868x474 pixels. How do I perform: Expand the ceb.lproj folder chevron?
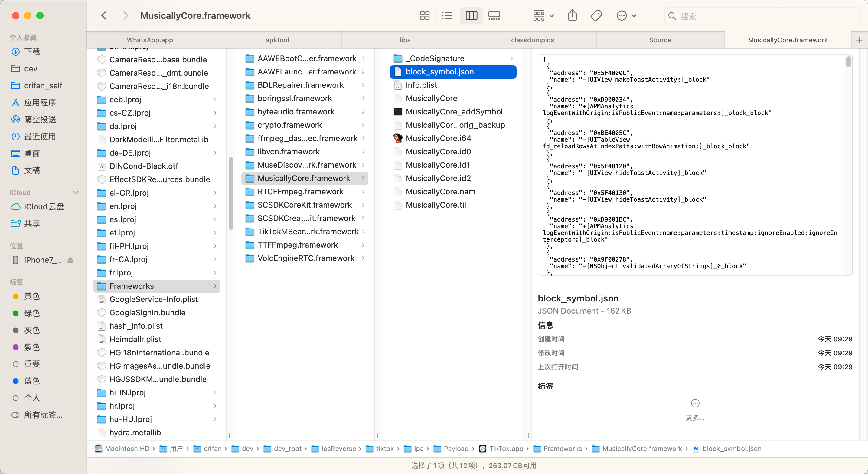click(215, 100)
